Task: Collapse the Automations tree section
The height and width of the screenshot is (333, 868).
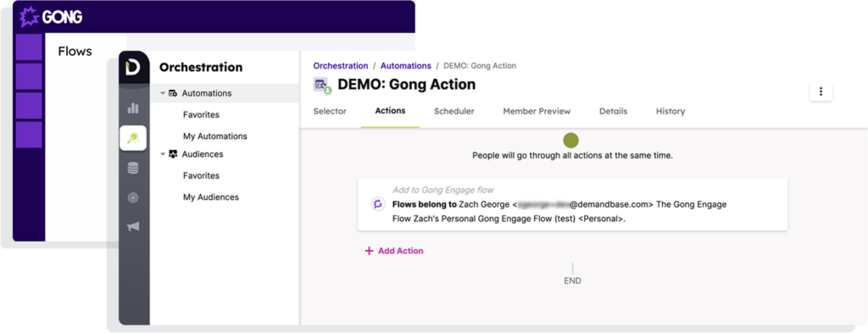Action: 163,93
